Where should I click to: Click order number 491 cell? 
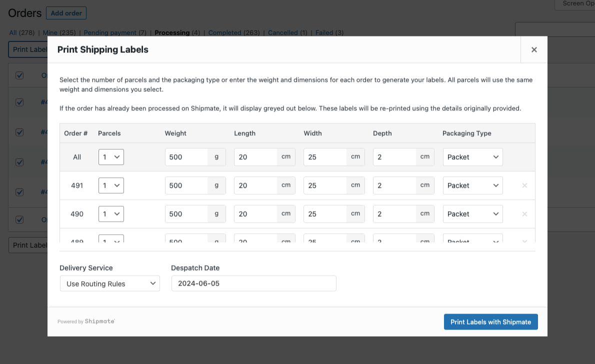tap(77, 186)
